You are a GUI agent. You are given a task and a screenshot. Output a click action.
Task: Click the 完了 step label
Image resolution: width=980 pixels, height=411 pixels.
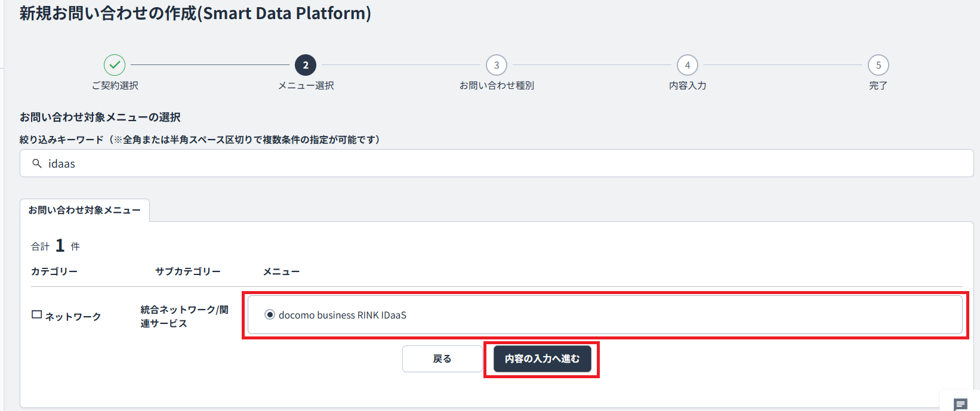pos(879,86)
